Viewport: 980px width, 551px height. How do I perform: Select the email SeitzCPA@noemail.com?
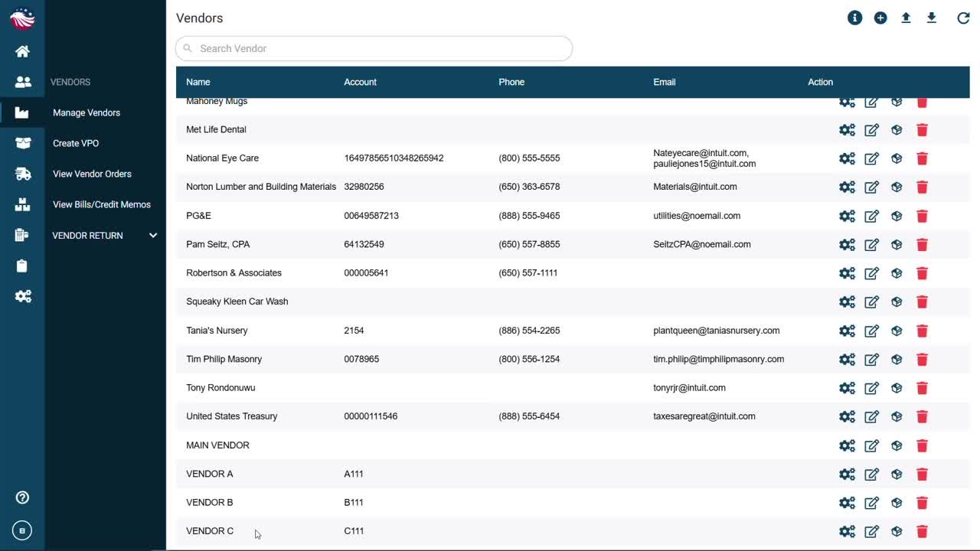point(702,244)
